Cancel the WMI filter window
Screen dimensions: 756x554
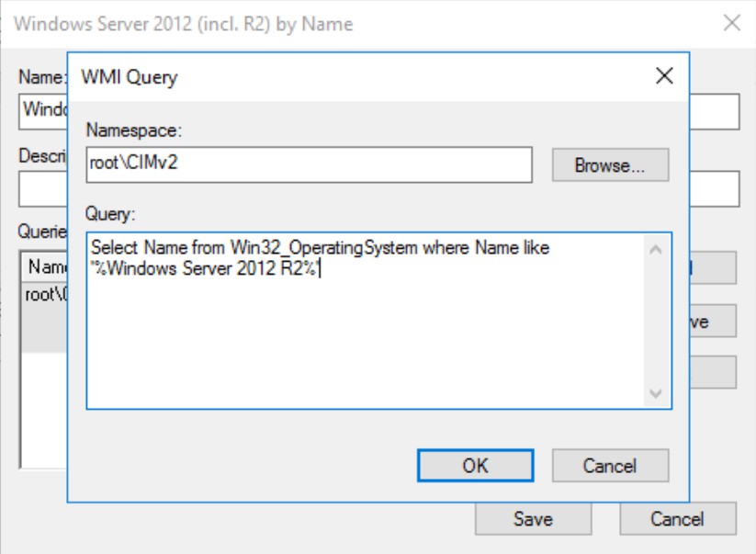click(x=677, y=519)
